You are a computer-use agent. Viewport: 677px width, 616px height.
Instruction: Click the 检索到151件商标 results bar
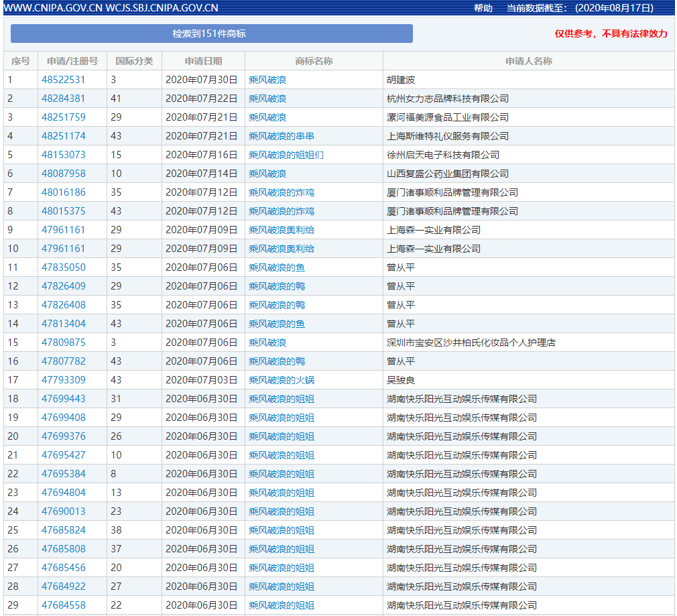click(x=211, y=34)
